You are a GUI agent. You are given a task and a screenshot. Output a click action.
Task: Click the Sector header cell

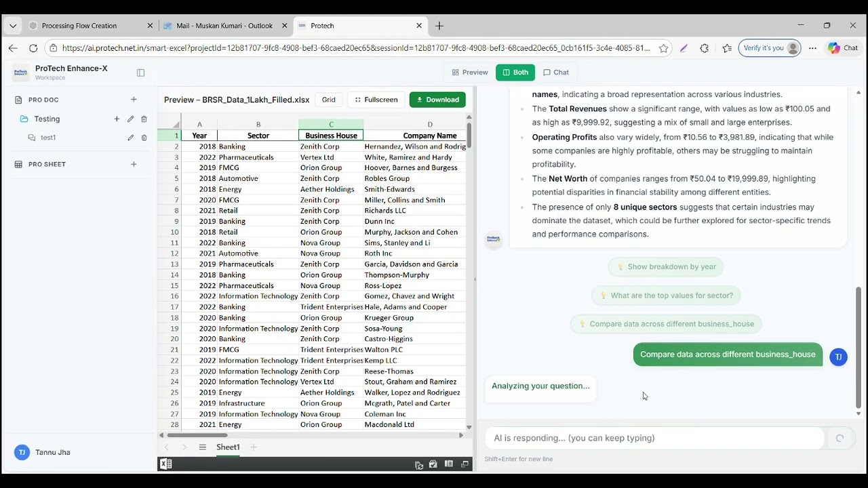point(258,136)
